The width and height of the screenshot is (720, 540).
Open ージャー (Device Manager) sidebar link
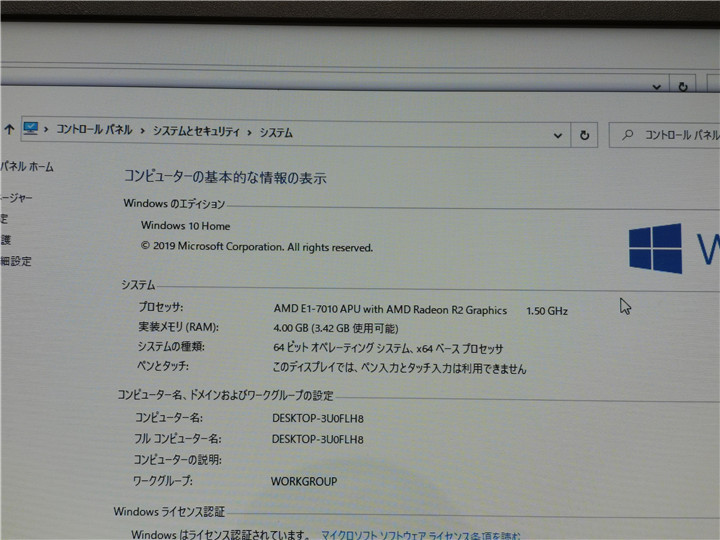pos(16,198)
